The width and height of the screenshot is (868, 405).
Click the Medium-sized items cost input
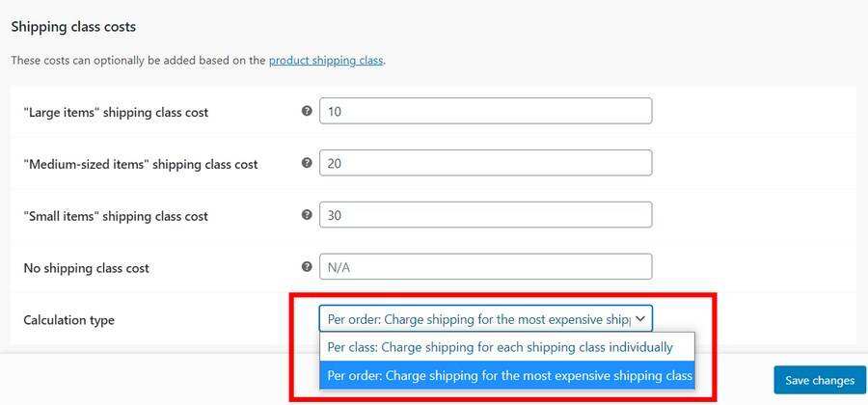(x=485, y=163)
